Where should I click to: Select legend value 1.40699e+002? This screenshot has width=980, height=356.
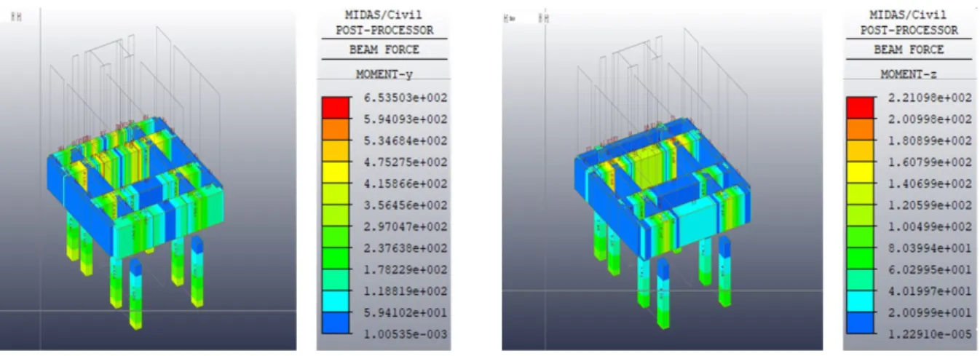pos(930,184)
